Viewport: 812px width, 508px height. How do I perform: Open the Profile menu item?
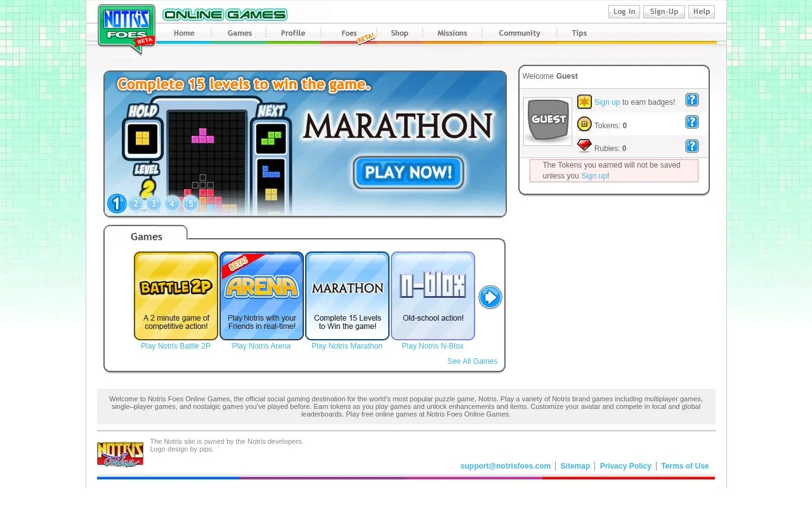coord(293,33)
